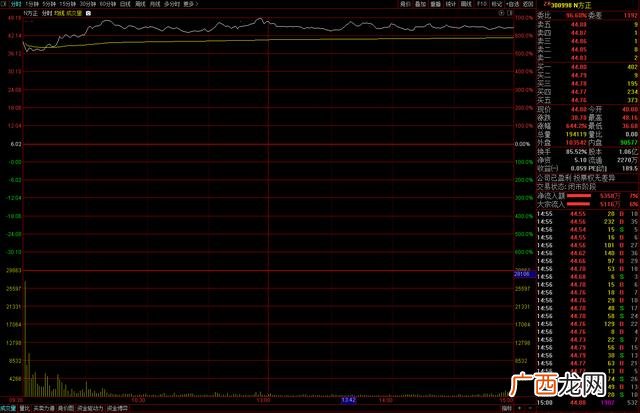Switch to the 5分钟 chart period
The image size is (640, 413).
coord(49,4)
